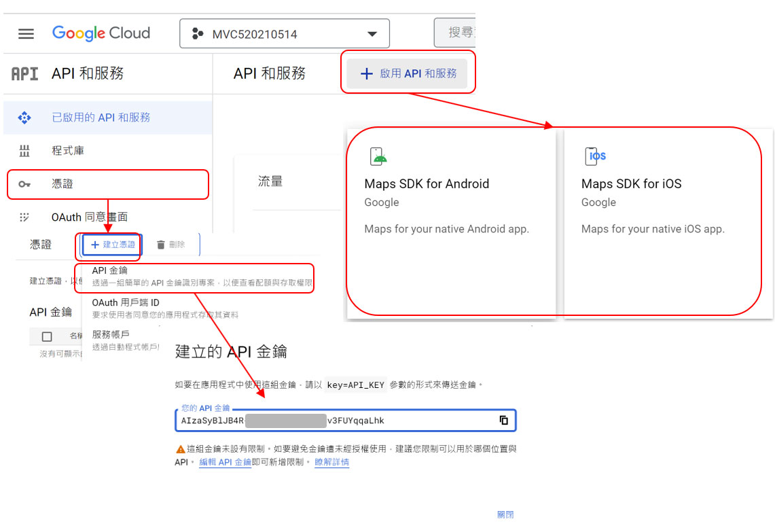Viewport: 775px width, 532px height.
Task: Click the trash can icon beside 刪除
Action: click(x=160, y=245)
